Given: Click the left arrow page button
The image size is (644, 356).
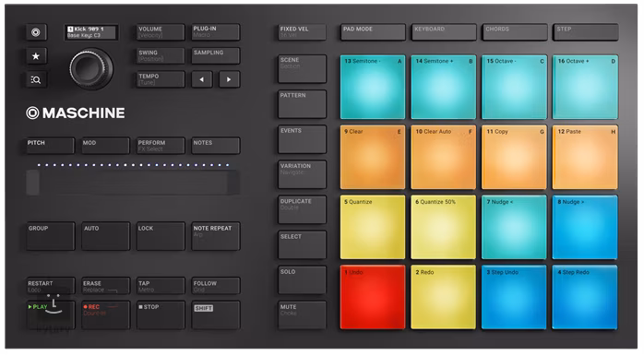Looking at the screenshot, I should (x=202, y=79).
